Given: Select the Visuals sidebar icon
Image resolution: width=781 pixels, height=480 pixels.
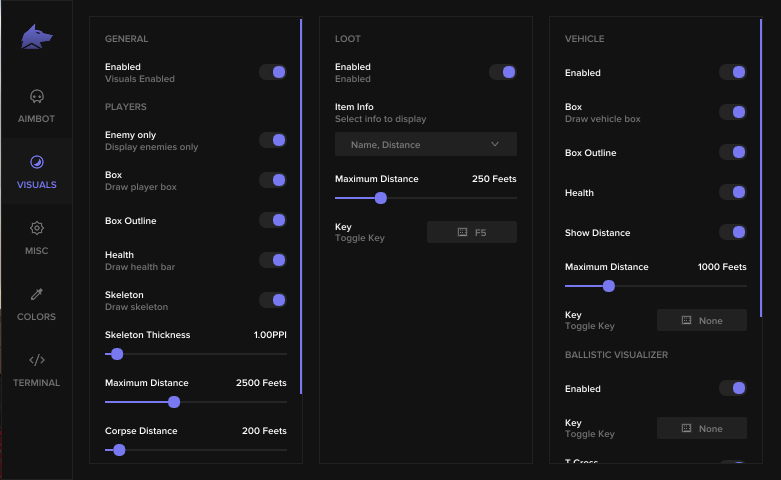Looking at the screenshot, I should 37,162.
